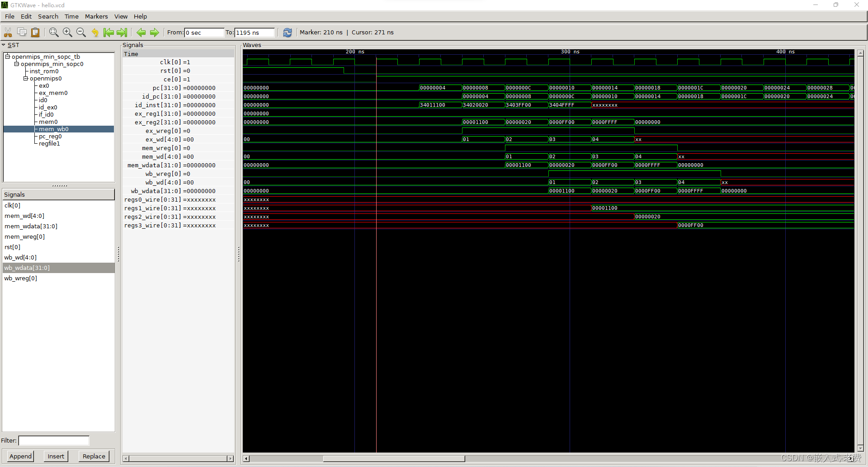Select wb_wdata[31:0] in the signal list
Viewport: 868px width, 467px height.
[x=58, y=268]
